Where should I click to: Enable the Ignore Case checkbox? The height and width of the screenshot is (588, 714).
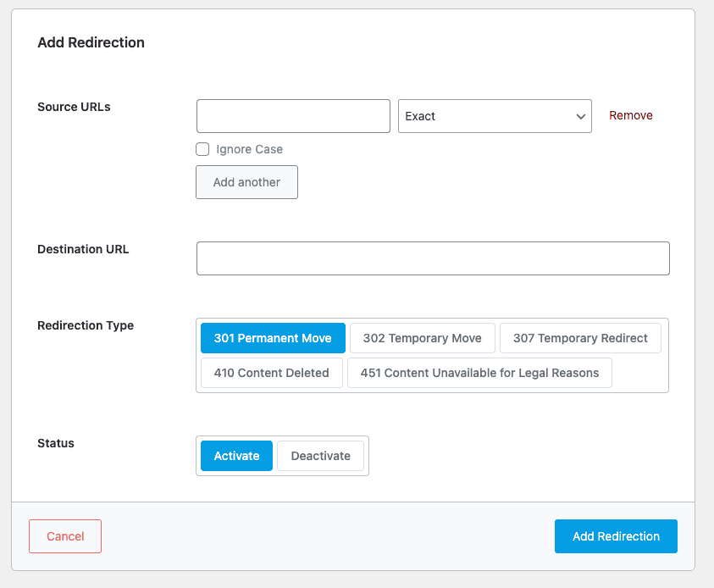(x=202, y=149)
